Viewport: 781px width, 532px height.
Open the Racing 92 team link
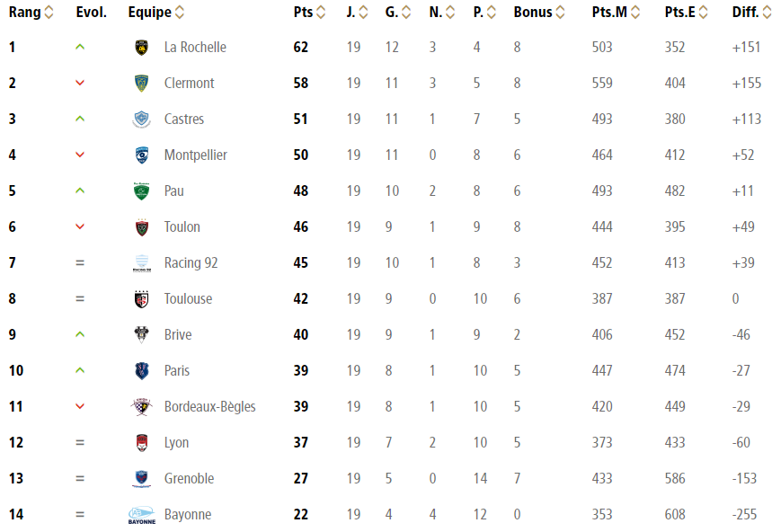click(x=191, y=263)
